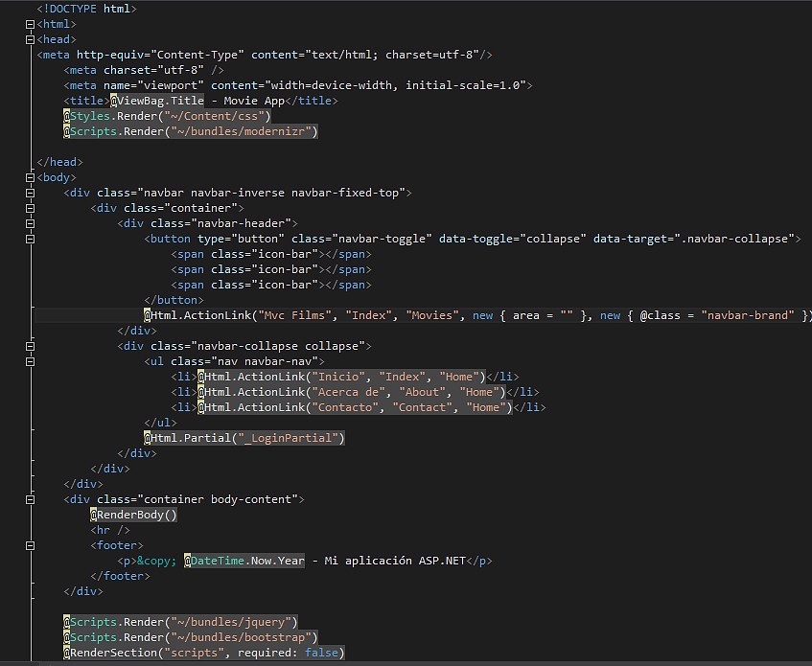Screen dimensions: 812x666
Task: Click the "navbar-brand" class string
Action: point(747,315)
